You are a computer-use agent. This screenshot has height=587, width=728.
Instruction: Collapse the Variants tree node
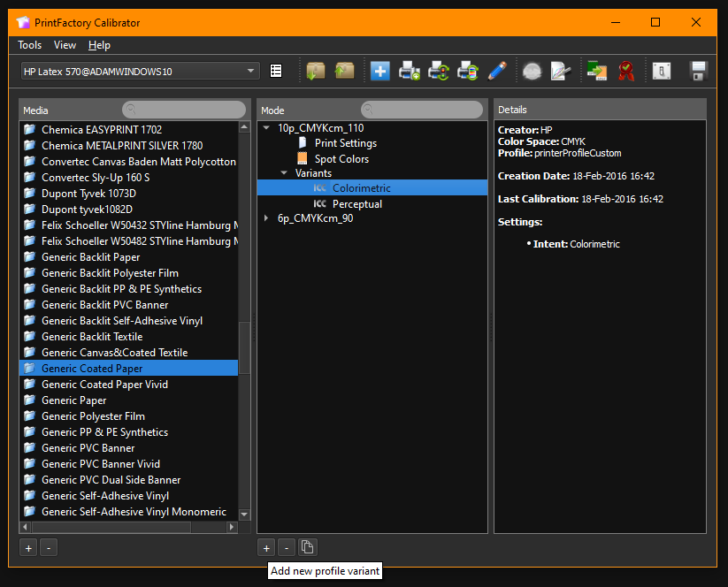point(284,172)
